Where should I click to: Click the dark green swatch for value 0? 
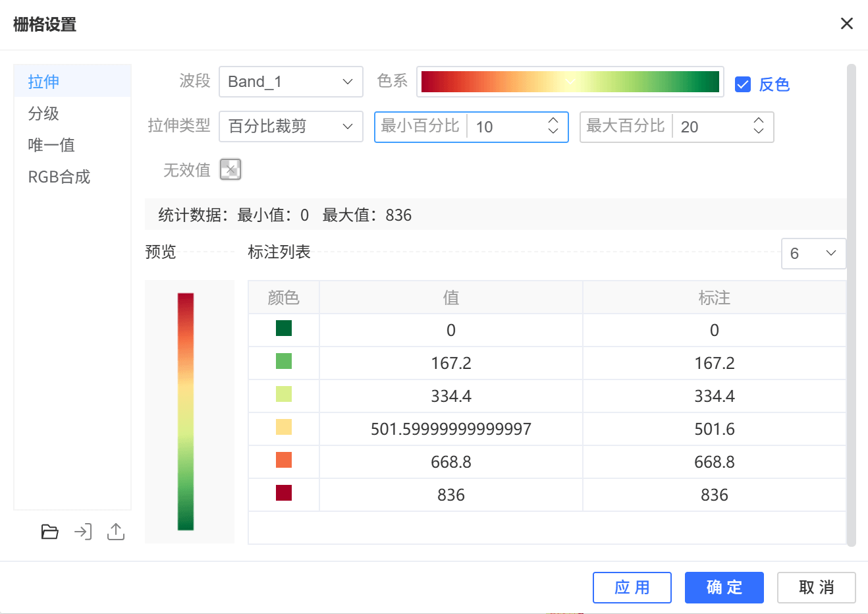coord(283,329)
